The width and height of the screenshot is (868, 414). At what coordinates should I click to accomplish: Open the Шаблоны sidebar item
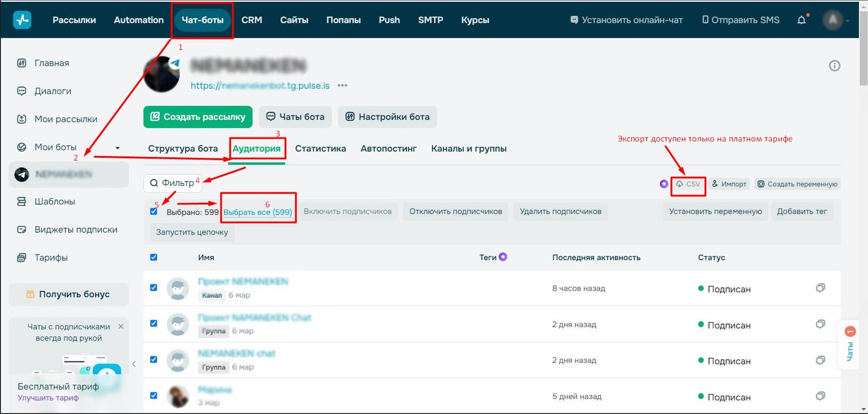(x=54, y=201)
